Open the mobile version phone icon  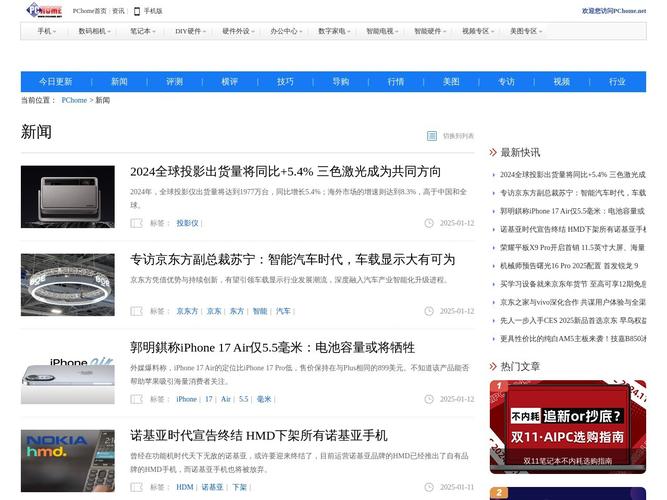pos(137,11)
